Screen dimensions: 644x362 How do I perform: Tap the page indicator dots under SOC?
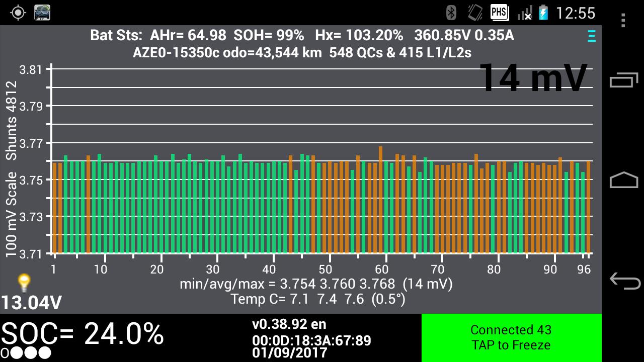[26, 353]
